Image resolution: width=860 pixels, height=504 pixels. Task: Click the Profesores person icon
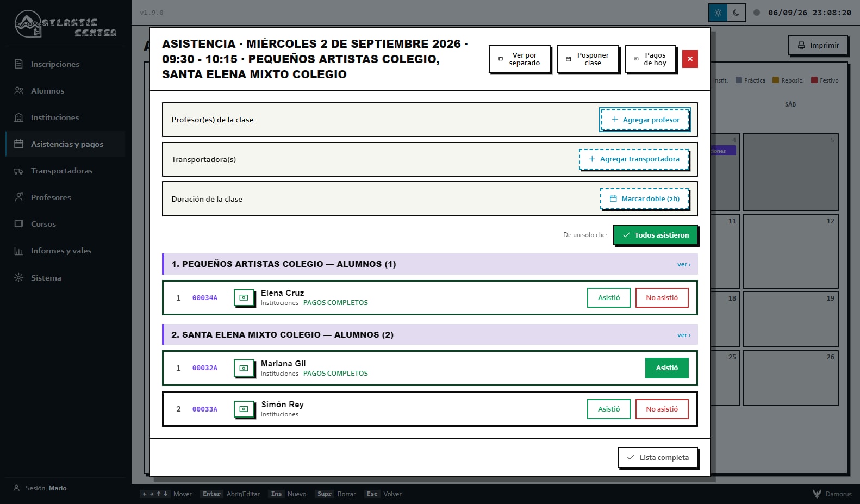tap(18, 197)
